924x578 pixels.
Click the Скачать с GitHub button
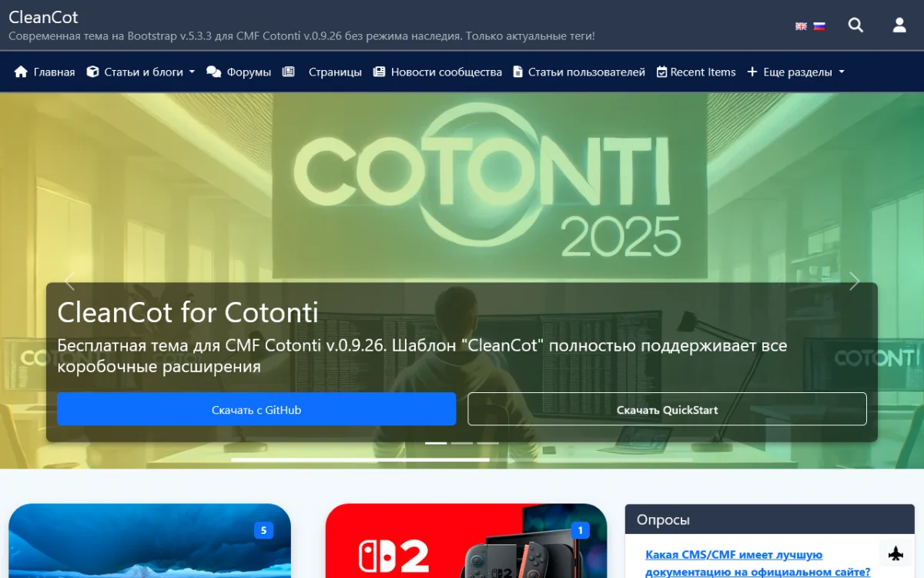click(256, 409)
